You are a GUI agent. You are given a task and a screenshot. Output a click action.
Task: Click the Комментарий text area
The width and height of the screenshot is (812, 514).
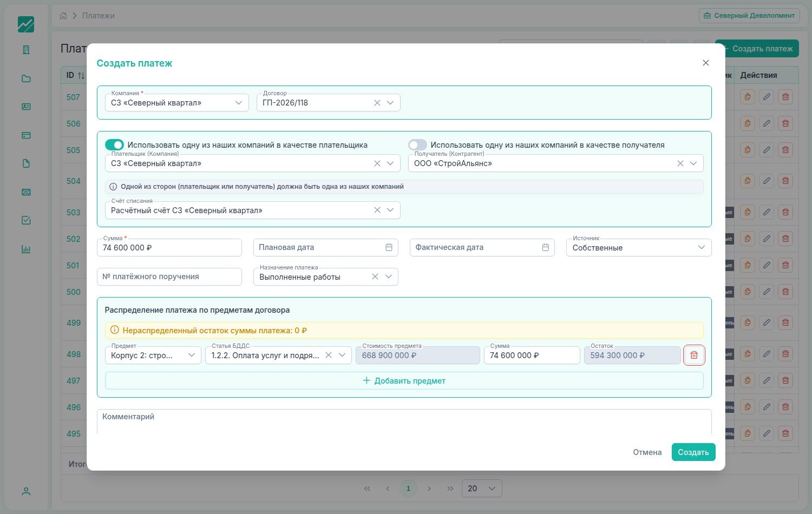coord(404,421)
